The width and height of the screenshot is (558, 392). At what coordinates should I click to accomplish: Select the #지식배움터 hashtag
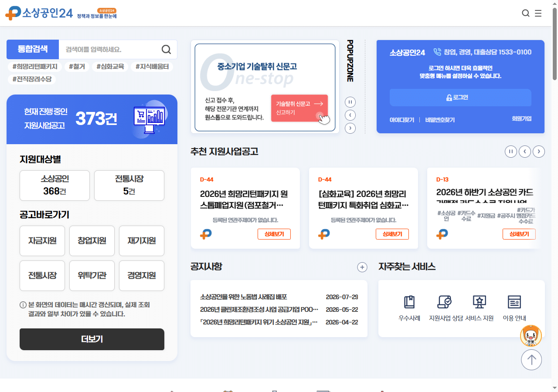coord(152,67)
